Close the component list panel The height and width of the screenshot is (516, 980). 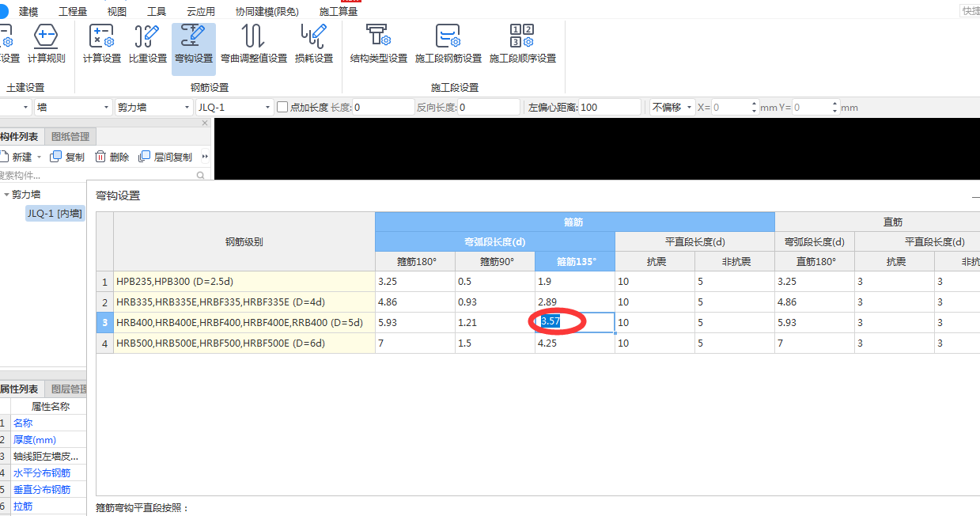tap(205, 123)
